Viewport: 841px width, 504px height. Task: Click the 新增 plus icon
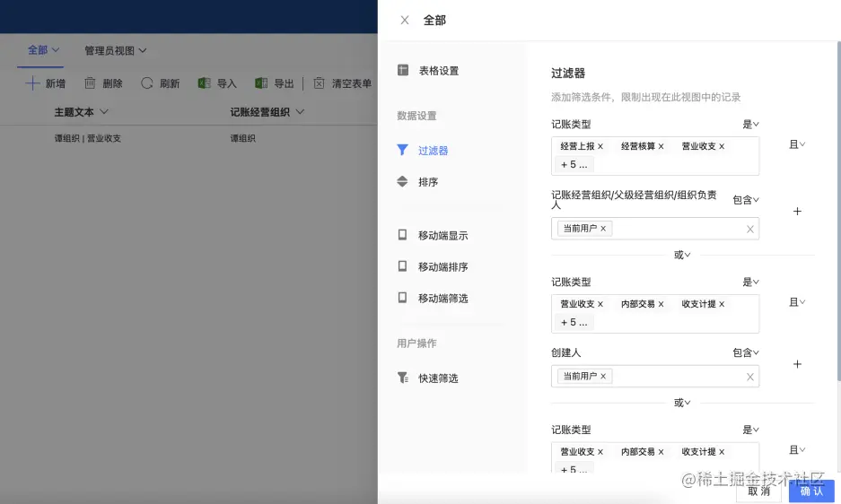click(x=32, y=83)
